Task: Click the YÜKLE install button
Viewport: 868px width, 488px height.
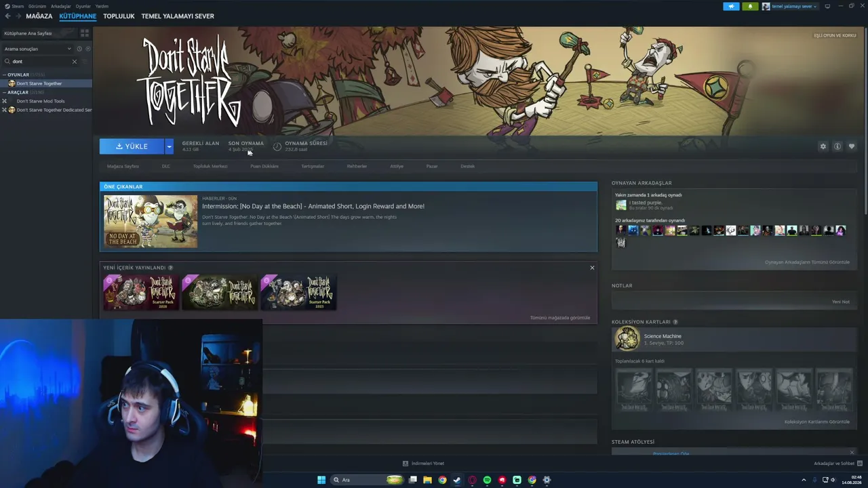Action: click(x=132, y=146)
